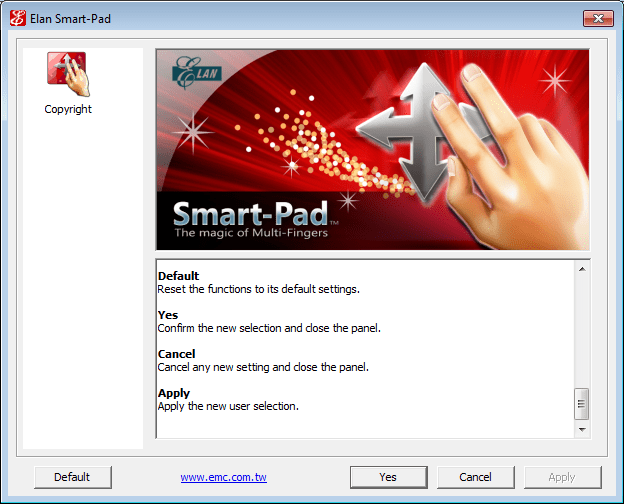Click 'Confirm the new selection and close the panel.'
The width and height of the screenshot is (624, 504).
click(269, 328)
